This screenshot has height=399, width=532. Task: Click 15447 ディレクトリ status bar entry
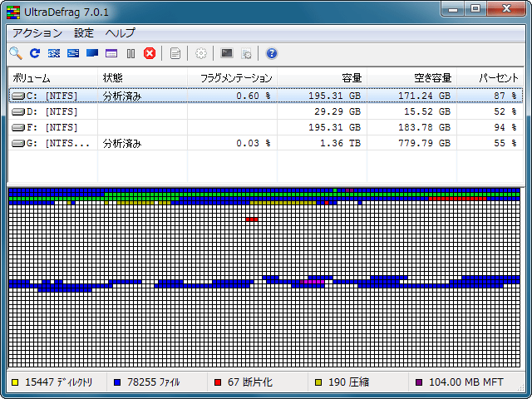pos(58,382)
